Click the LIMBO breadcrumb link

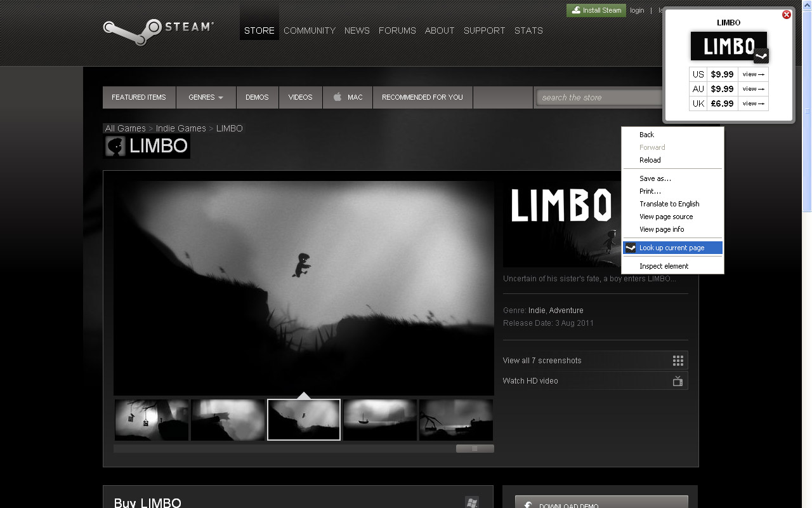coord(230,128)
